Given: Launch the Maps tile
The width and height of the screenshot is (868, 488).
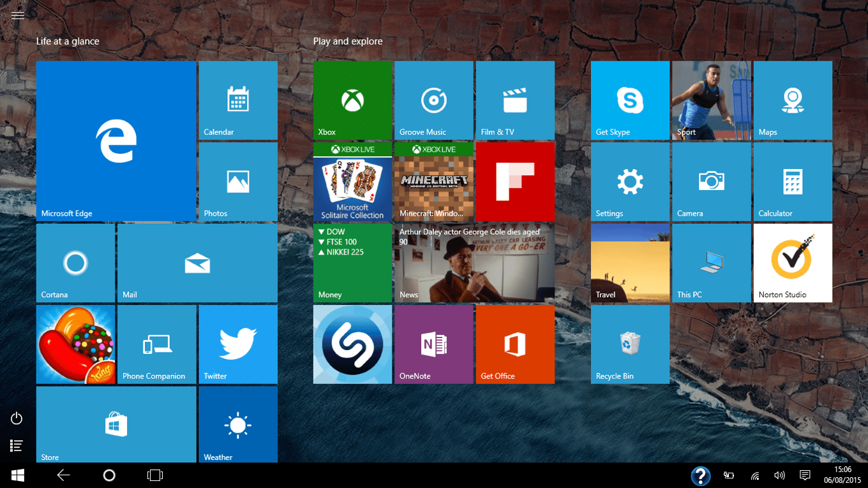Looking at the screenshot, I should (x=793, y=100).
